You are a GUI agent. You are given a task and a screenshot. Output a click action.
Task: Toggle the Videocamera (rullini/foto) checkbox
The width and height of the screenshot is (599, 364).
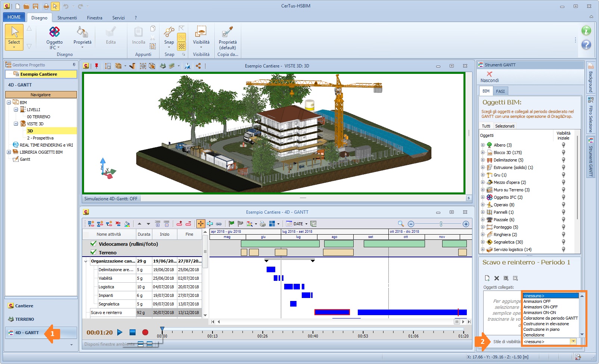coord(93,244)
